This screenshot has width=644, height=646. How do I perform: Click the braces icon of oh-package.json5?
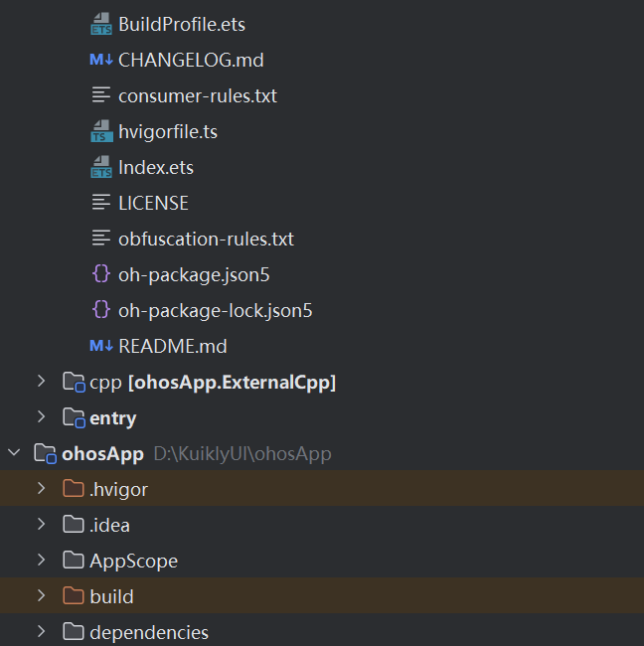[101, 274]
